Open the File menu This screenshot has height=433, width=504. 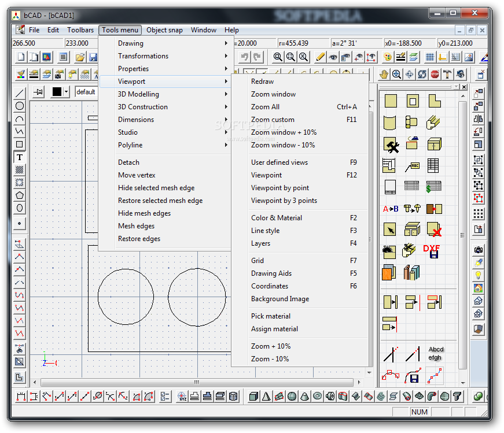(34, 30)
